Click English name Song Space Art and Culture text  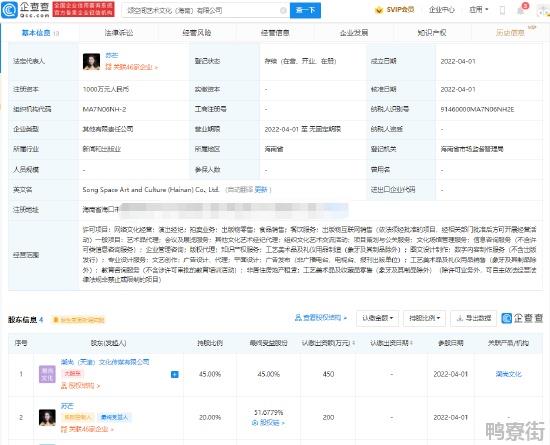[150, 190]
